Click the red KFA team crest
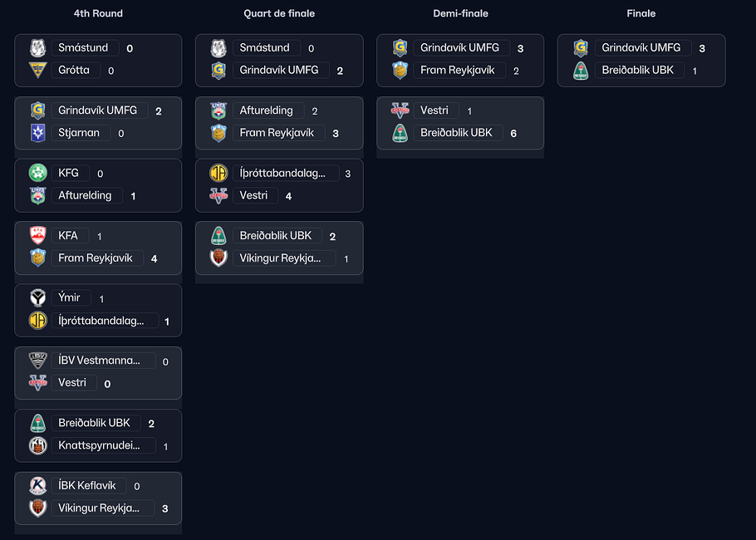This screenshot has width=756, height=540. (37, 235)
